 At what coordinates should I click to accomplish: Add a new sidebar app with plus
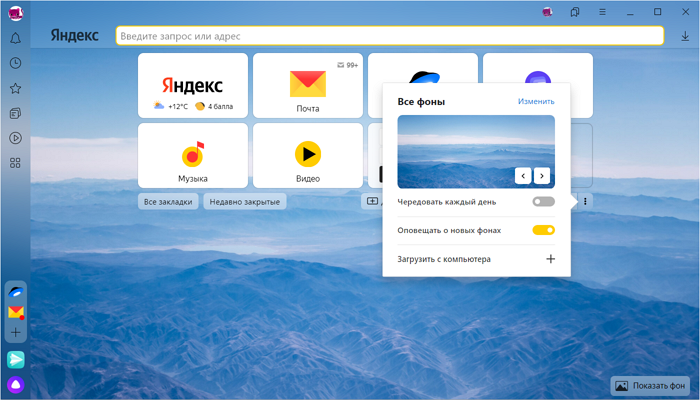(x=16, y=332)
